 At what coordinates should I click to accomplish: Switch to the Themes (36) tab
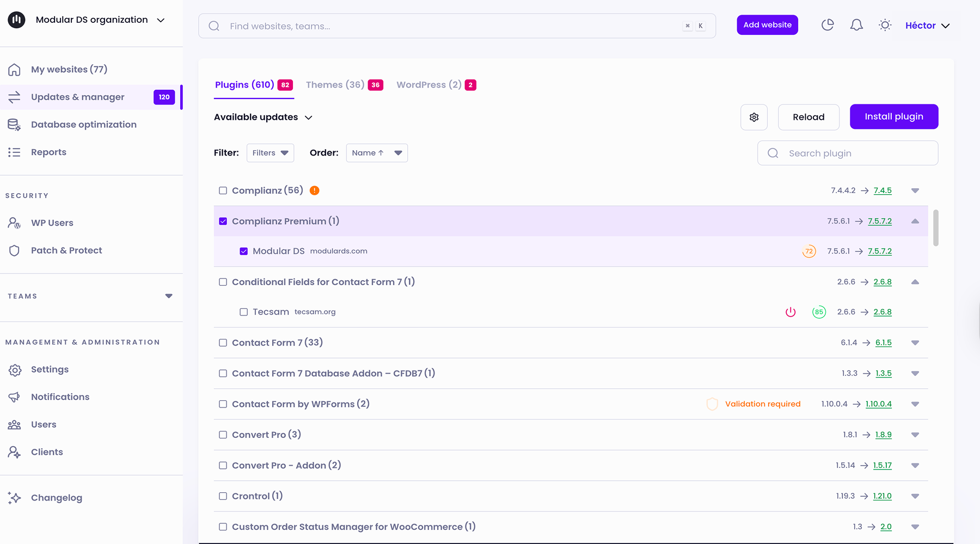(345, 85)
